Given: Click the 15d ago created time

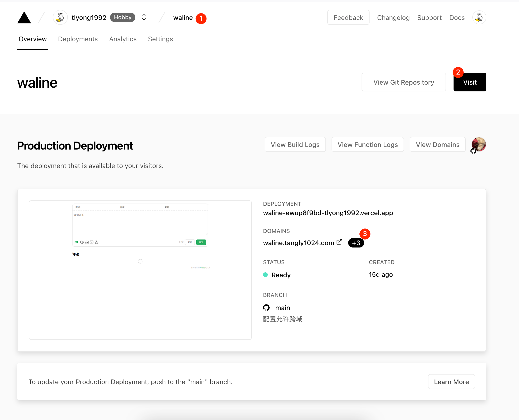Looking at the screenshot, I should [381, 275].
